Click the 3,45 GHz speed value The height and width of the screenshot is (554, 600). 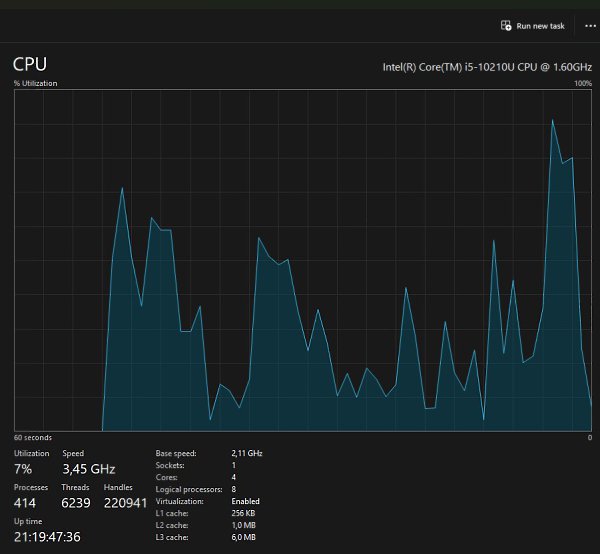(x=89, y=469)
